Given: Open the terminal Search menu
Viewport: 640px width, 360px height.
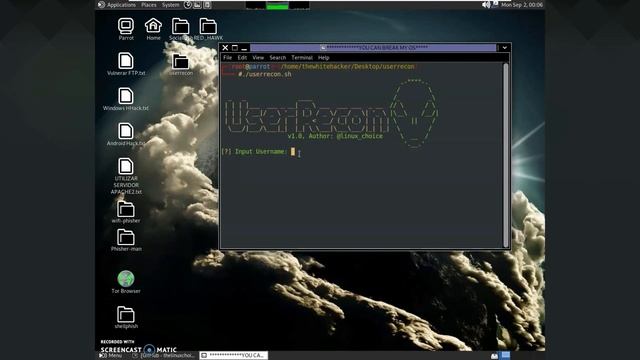Looking at the screenshot, I should (x=278, y=58).
